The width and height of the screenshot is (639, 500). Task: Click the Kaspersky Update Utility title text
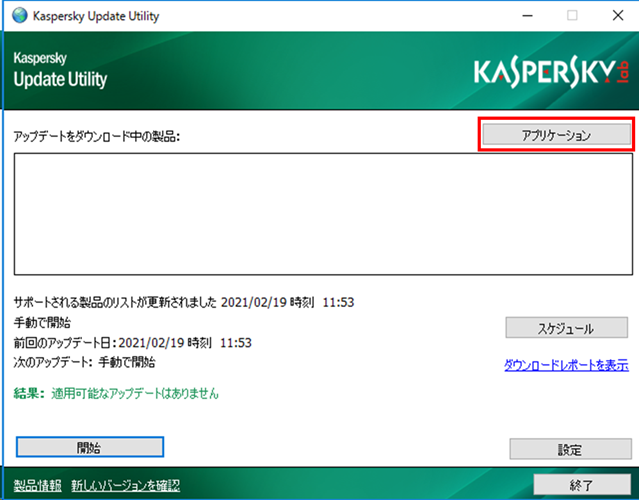click(x=96, y=16)
